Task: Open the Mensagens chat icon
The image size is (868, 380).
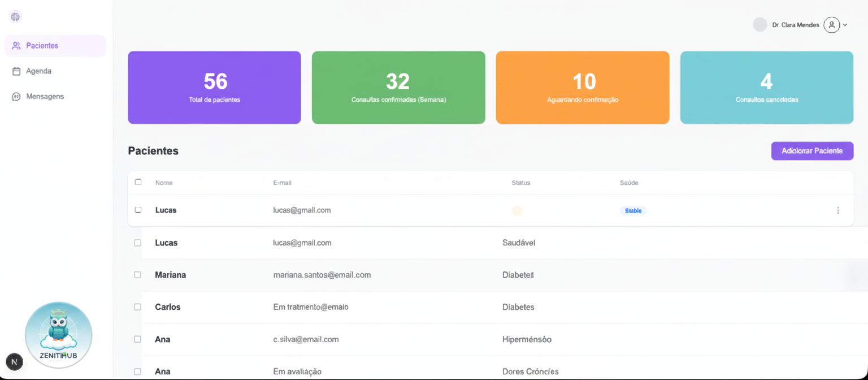Action: click(x=16, y=96)
